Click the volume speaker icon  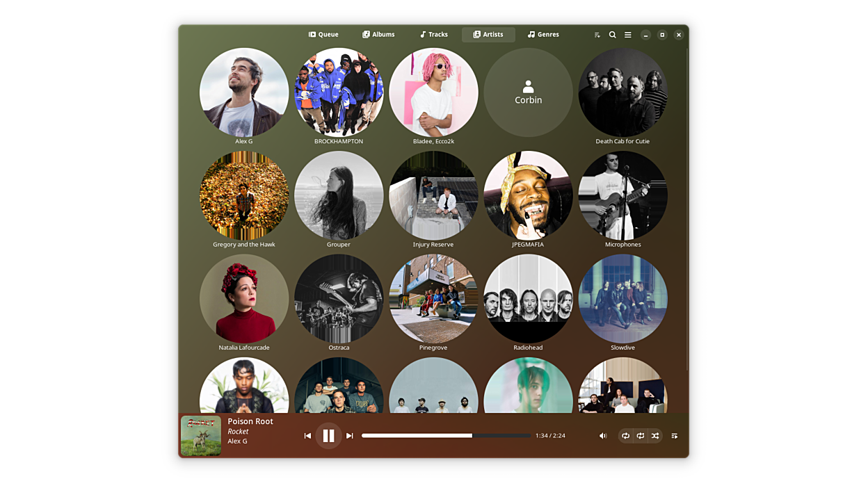(x=603, y=436)
